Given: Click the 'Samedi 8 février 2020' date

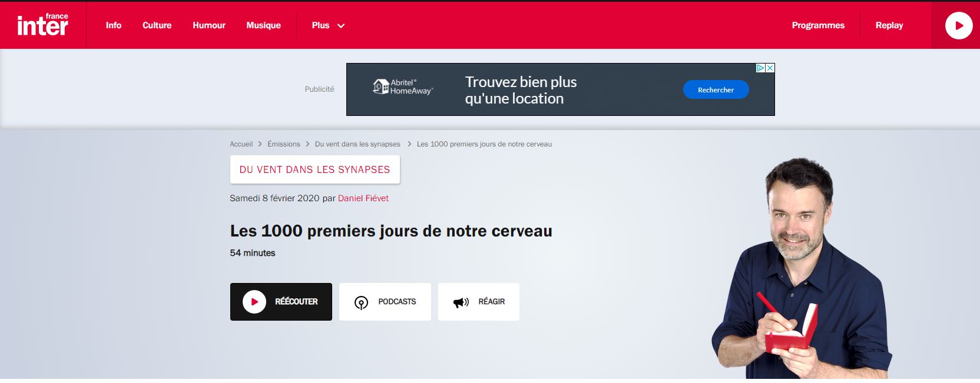Looking at the screenshot, I should (274, 198).
